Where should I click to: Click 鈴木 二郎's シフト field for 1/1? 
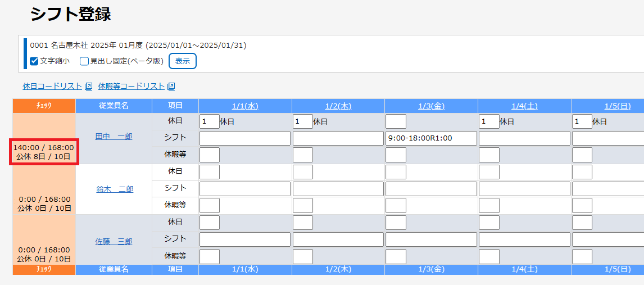[x=245, y=189]
